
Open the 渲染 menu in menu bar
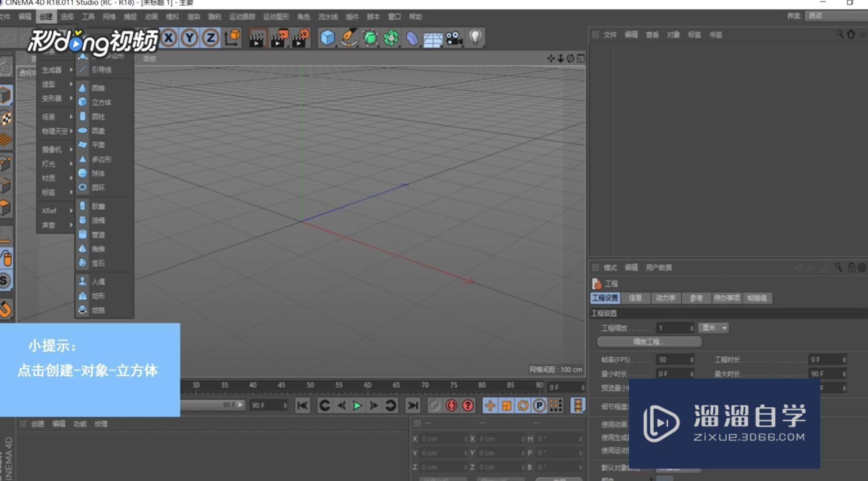tap(193, 17)
